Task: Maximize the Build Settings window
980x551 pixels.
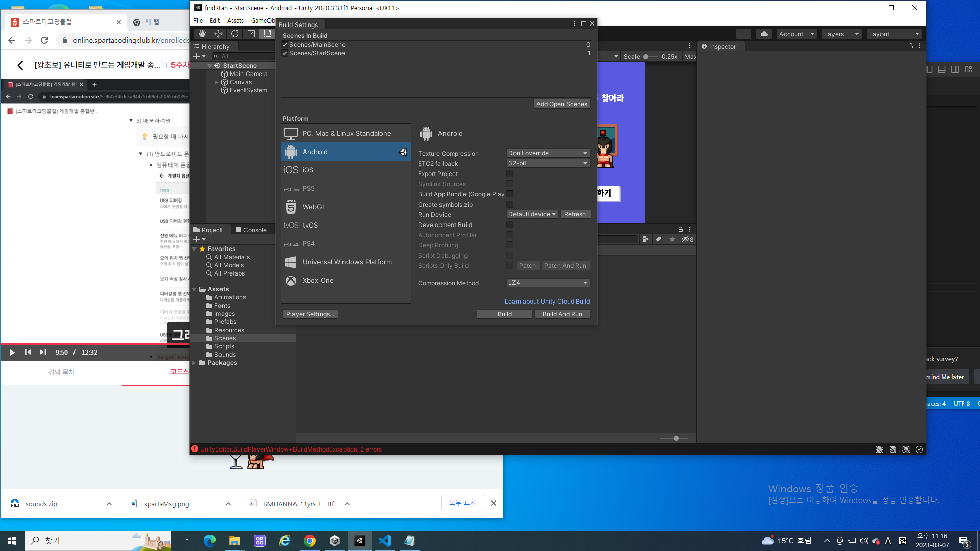Action: point(584,23)
